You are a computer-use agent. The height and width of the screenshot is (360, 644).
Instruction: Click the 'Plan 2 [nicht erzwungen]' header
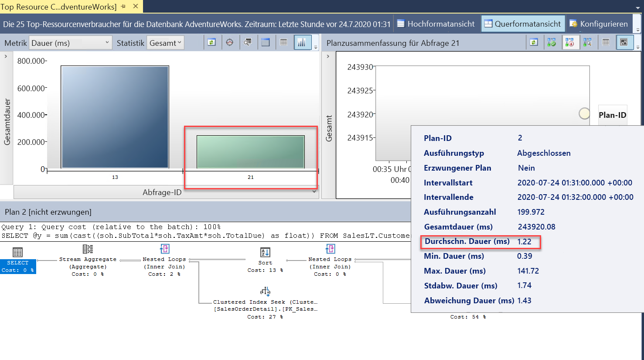(x=48, y=212)
